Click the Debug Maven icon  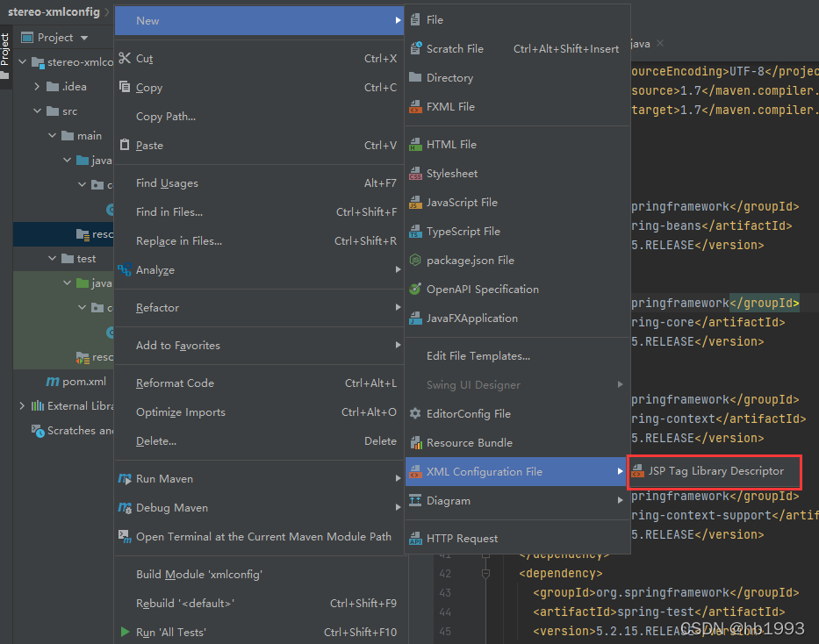[125, 507]
